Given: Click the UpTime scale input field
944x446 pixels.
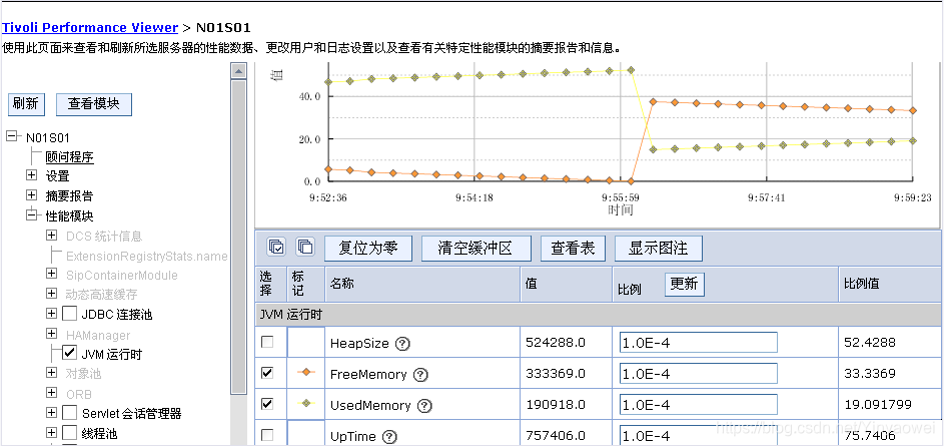Looking at the screenshot, I should (x=698, y=435).
